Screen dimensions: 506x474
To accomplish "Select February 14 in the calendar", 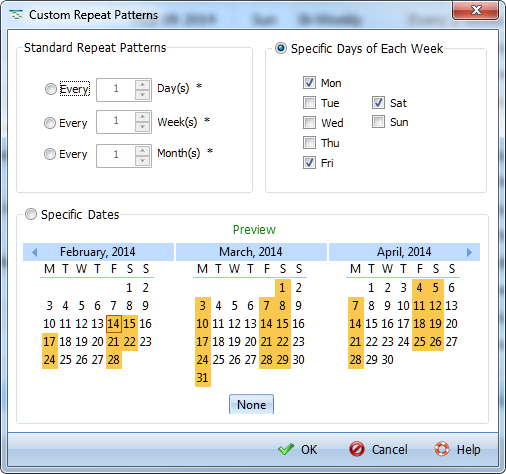I will [113, 324].
